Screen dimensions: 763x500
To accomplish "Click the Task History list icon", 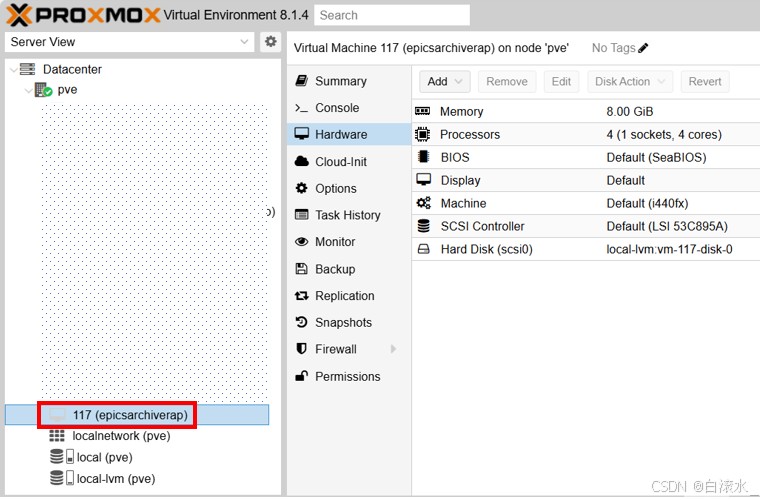I will [302, 214].
